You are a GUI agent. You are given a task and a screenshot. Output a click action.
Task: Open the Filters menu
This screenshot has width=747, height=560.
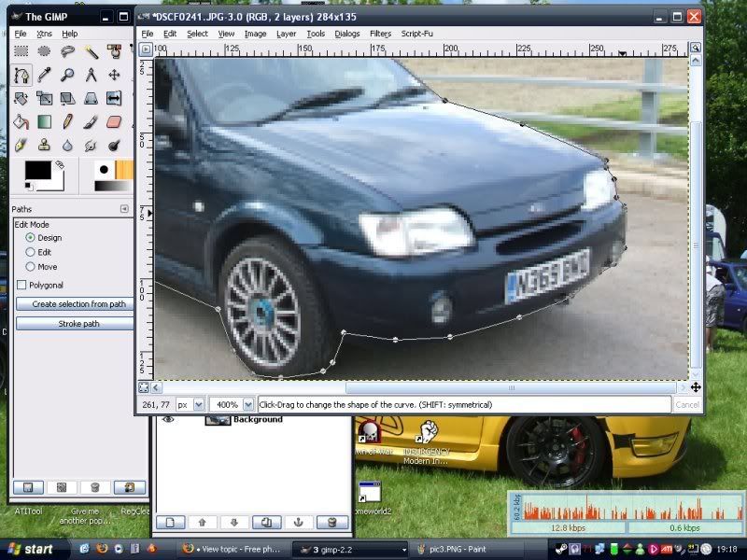[x=380, y=34]
